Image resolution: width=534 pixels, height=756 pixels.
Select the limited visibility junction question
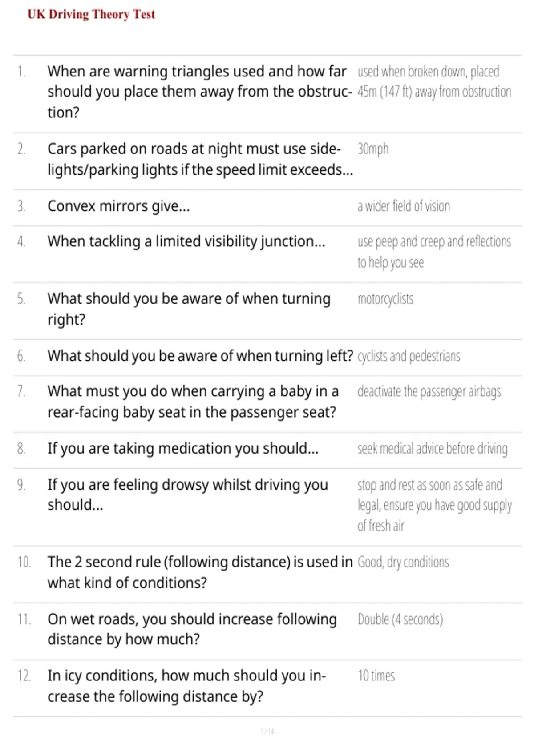[186, 241]
